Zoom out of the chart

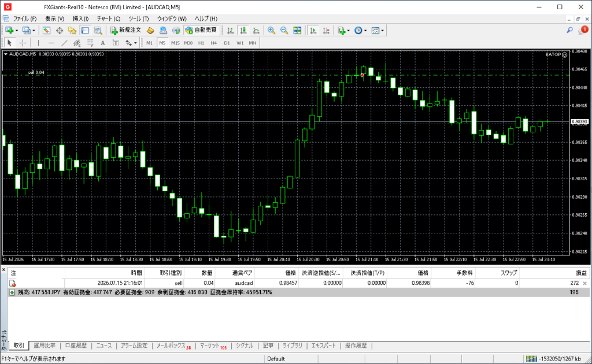(x=284, y=31)
